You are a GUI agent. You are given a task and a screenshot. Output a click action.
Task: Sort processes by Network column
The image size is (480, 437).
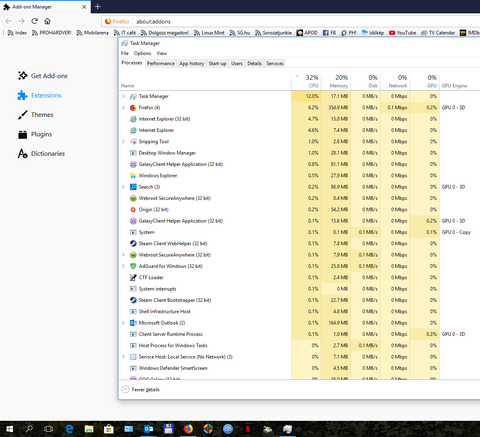395,82
